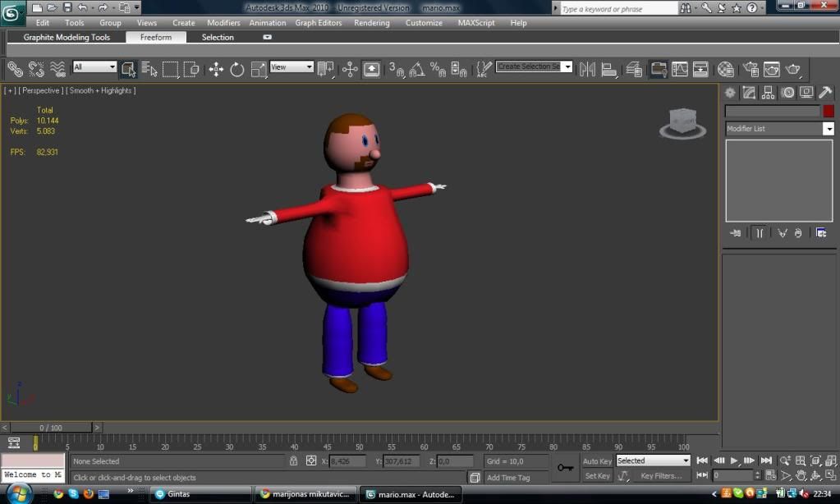Open the Render Setup dialog

click(x=750, y=69)
